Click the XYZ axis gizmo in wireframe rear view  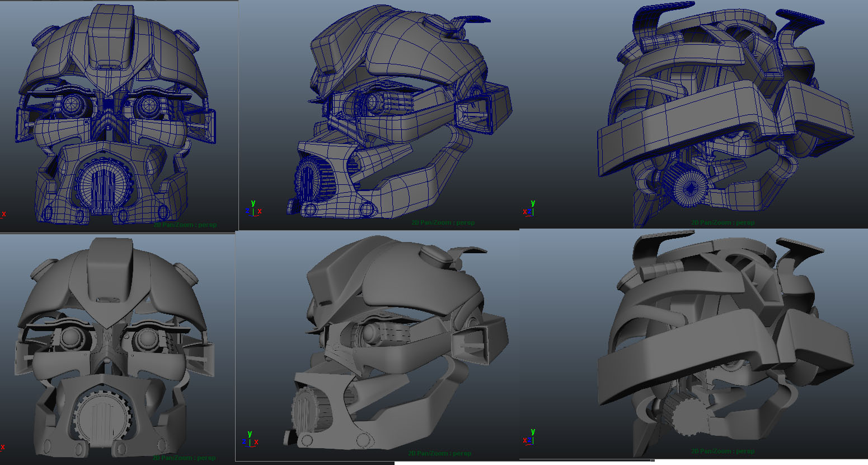(x=529, y=208)
